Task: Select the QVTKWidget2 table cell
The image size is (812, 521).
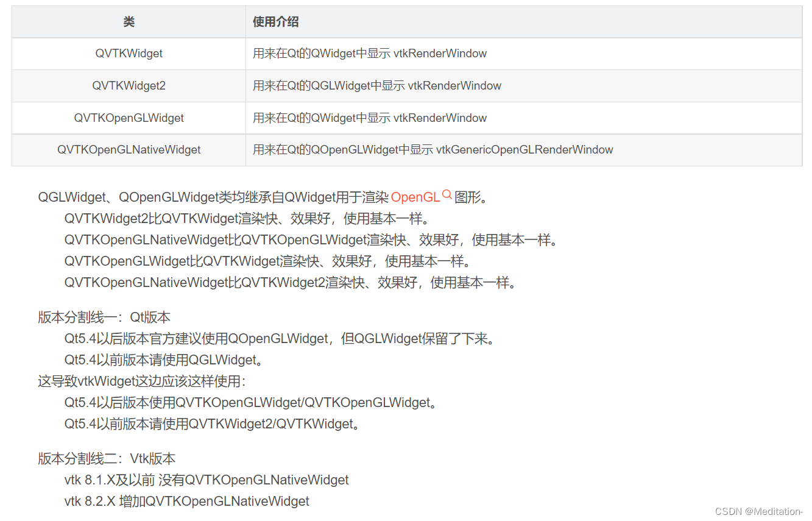Action: point(129,86)
